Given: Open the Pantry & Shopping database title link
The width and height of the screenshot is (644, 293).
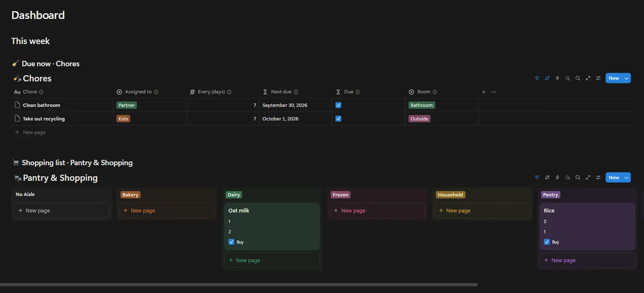Looking at the screenshot, I should point(60,178).
